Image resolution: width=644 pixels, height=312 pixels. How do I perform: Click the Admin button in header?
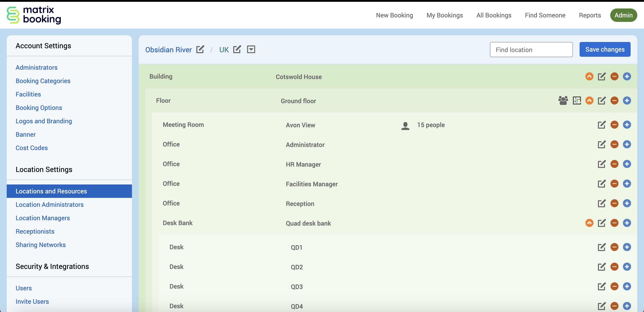623,15
